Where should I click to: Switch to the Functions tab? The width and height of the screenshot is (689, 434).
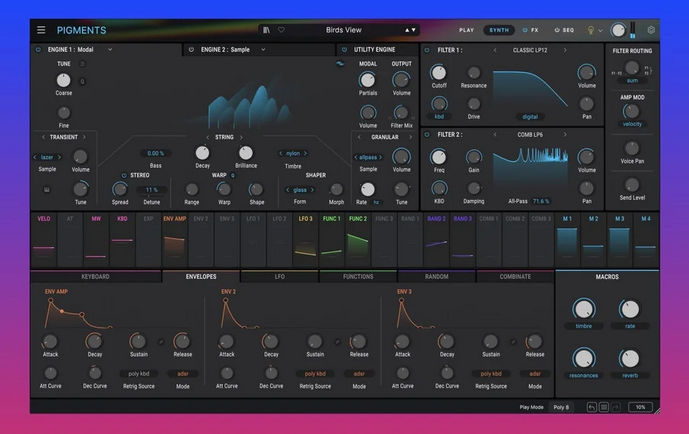coord(358,277)
